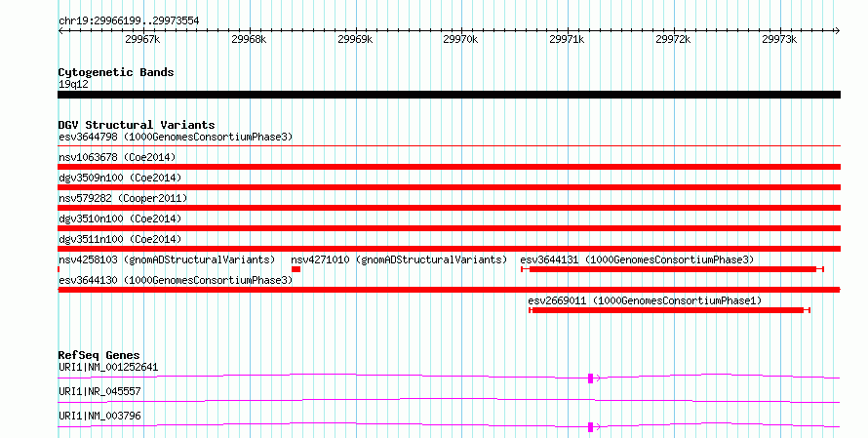Click the 29969k ruler tick label
Screen dimensions: 868x438
click(x=355, y=39)
